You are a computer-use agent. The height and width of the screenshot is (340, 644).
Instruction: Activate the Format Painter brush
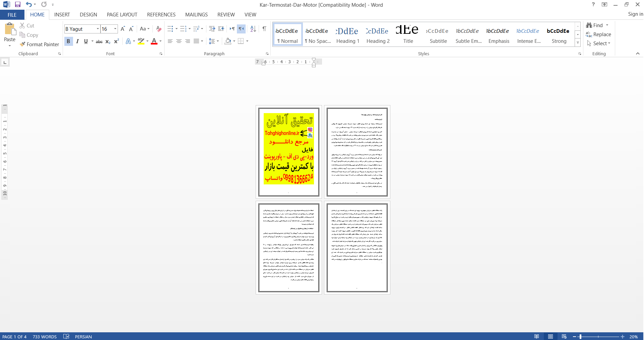click(x=39, y=44)
